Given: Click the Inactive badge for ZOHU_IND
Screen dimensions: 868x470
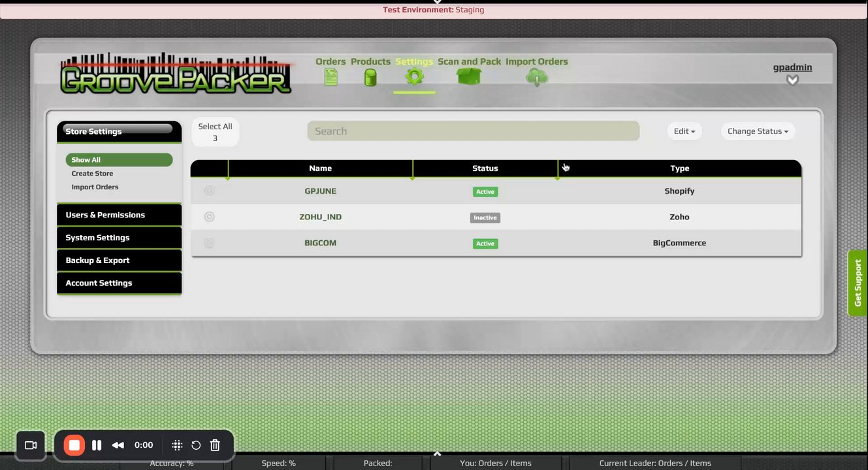Looking at the screenshot, I should [x=485, y=217].
